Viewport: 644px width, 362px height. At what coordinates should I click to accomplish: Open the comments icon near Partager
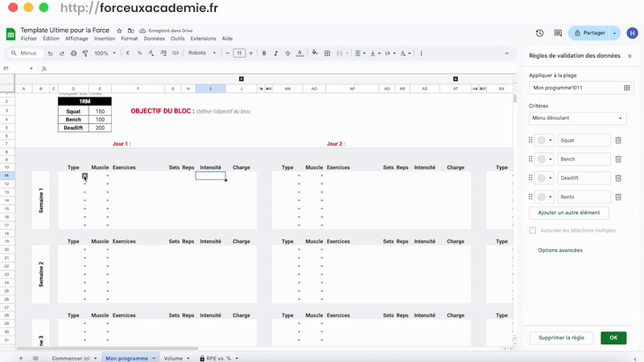(x=558, y=33)
